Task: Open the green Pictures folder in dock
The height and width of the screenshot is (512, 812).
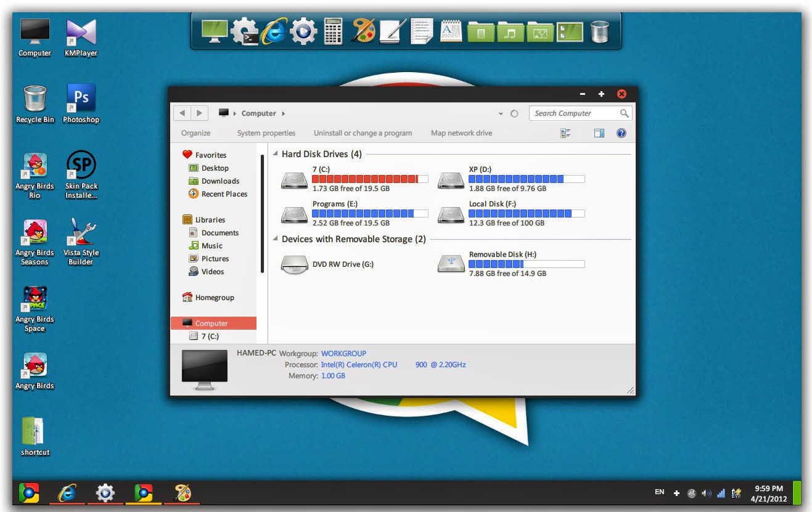Action: point(540,32)
